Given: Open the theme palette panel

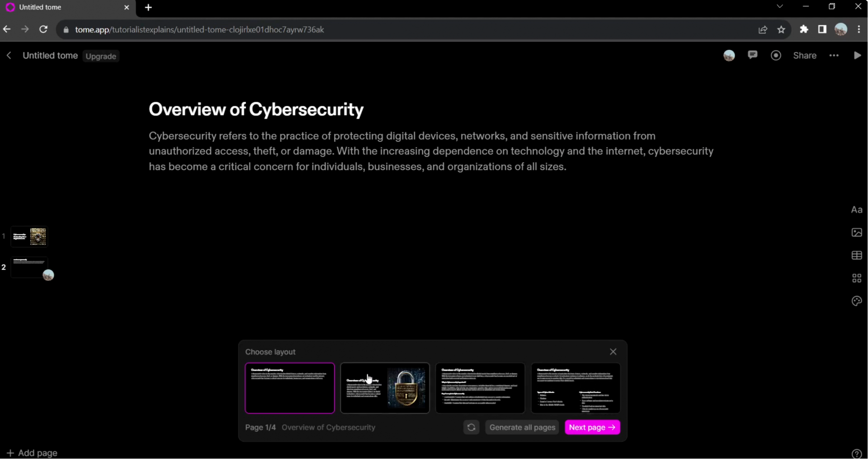Looking at the screenshot, I should 856,301.
